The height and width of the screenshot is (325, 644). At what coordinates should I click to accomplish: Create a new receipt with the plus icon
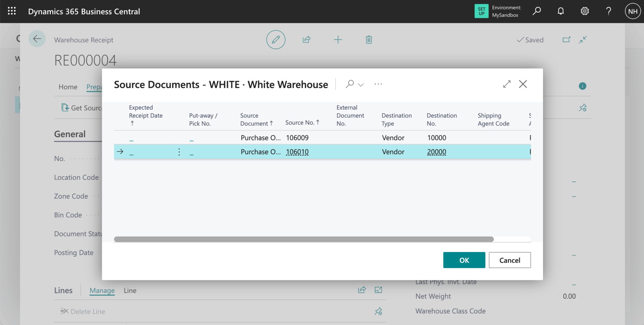coord(338,40)
